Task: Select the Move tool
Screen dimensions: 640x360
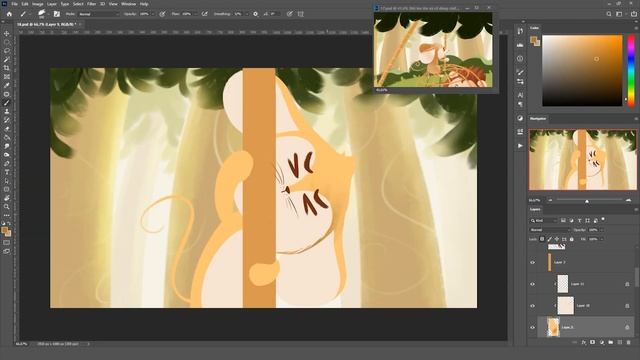Action: click(x=7, y=33)
